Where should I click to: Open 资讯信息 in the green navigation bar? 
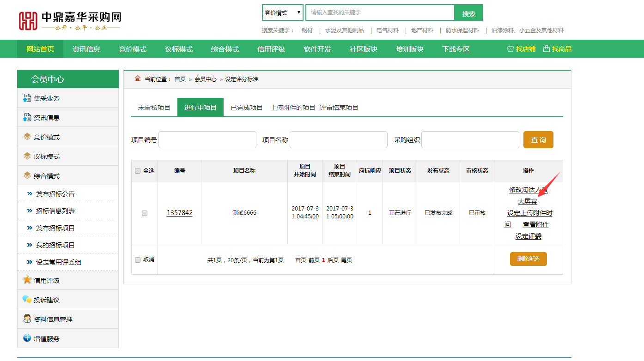pyautogui.click(x=86, y=49)
